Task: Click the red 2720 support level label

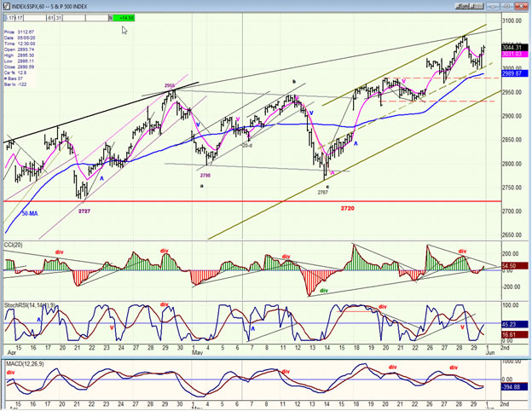Action: pyautogui.click(x=348, y=208)
